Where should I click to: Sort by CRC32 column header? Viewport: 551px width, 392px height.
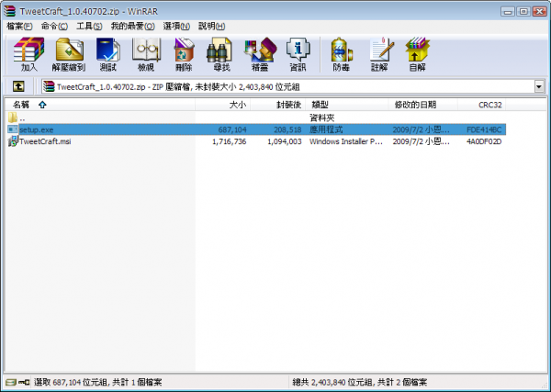click(482, 105)
